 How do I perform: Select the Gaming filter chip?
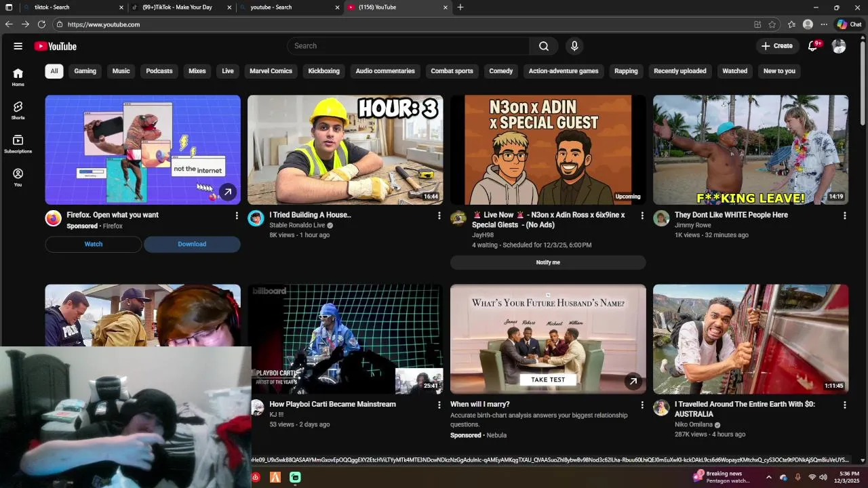click(x=85, y=71)
